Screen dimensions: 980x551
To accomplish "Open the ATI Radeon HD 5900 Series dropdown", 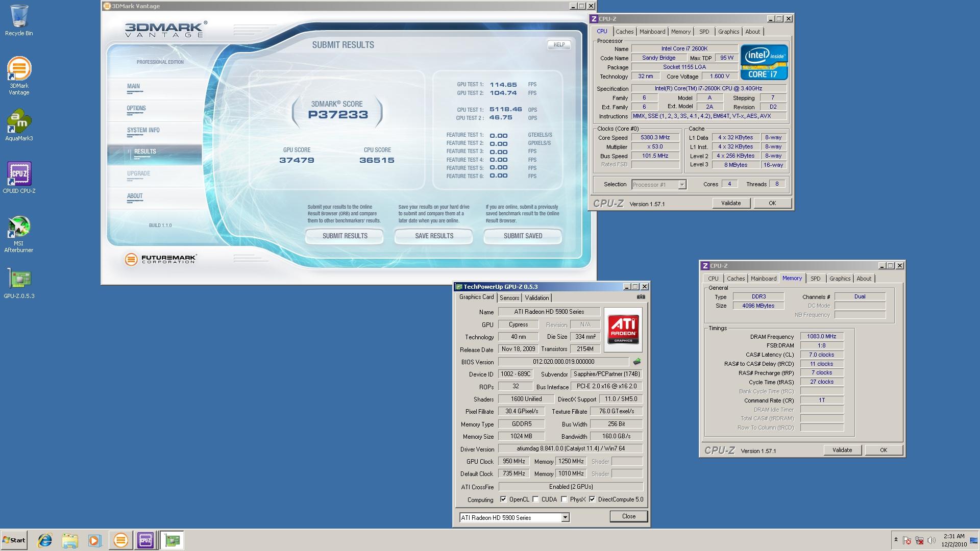I will click(x=565, y=518).
